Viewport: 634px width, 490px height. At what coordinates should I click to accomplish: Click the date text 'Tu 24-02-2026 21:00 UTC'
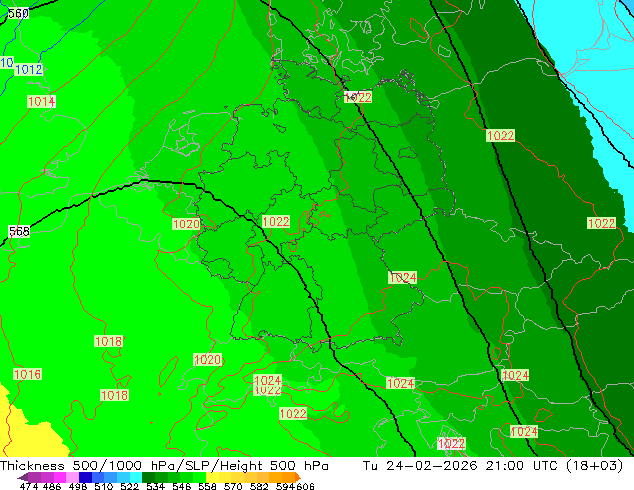tap(462, 465)
